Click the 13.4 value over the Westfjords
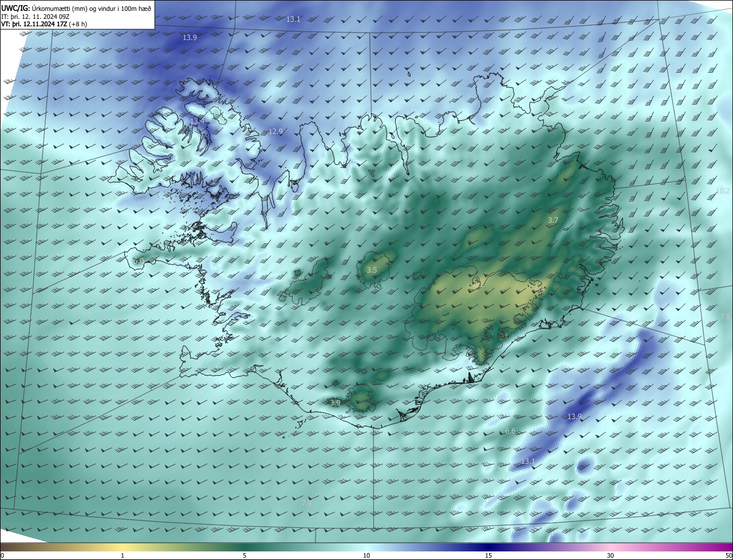 [x=198, y=121]
